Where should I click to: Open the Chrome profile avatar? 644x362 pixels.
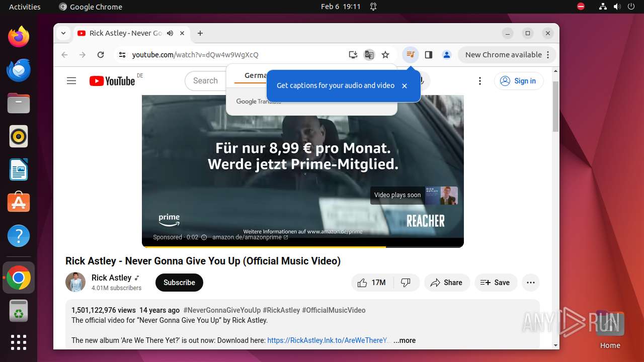click(447, 55)
